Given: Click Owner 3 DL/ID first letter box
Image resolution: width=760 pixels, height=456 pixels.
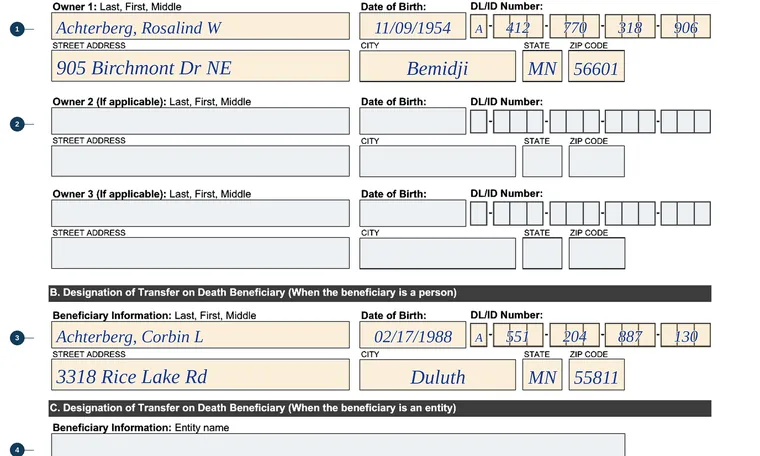Looking at the screenshot, I should [x=478, y=214].
